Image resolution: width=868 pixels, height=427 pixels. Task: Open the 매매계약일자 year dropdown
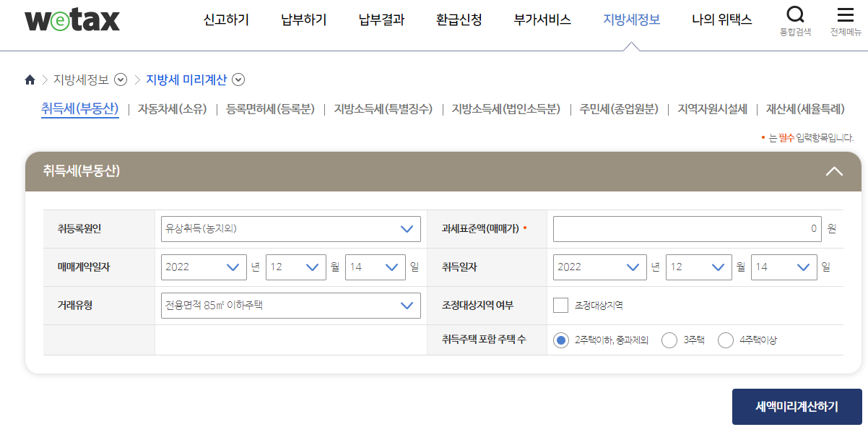coord(204,267)
